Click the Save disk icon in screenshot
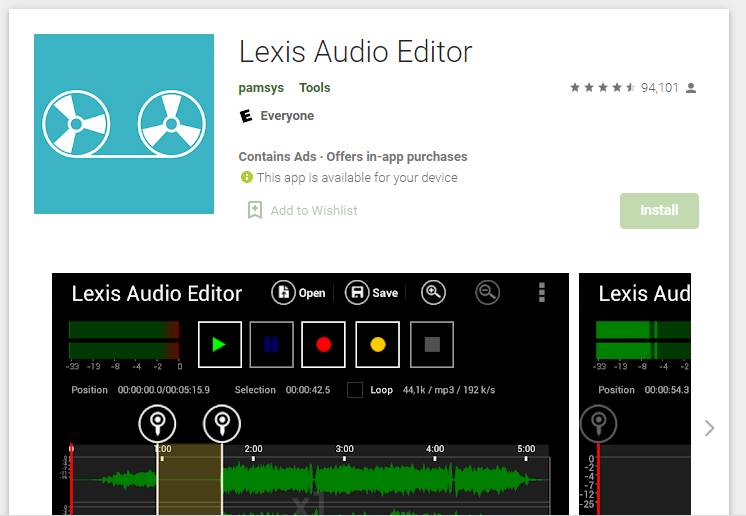This screenshot has height=516, width=746. (357, 292)
